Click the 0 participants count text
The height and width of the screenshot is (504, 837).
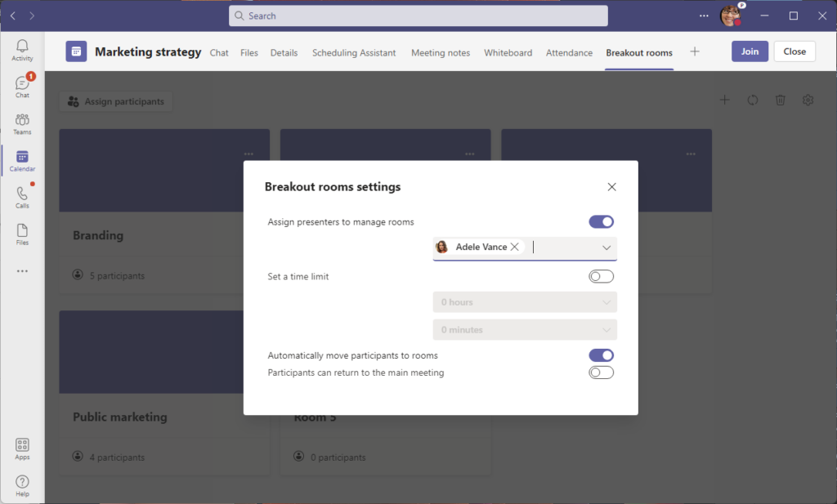click(x=338, y=457)
